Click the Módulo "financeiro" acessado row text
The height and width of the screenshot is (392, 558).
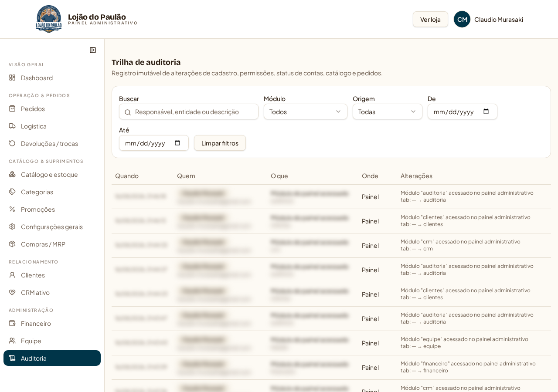(x=468, y=363)
